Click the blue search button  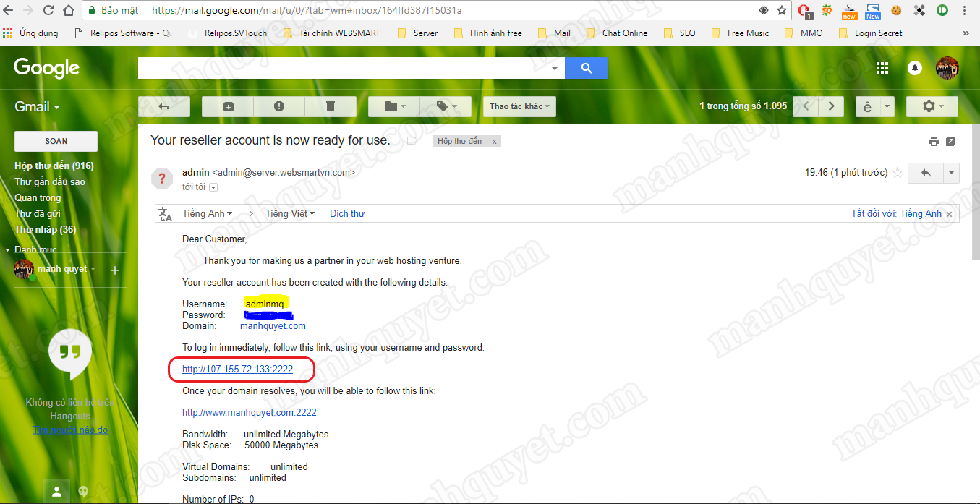click(x=587, y=68)
